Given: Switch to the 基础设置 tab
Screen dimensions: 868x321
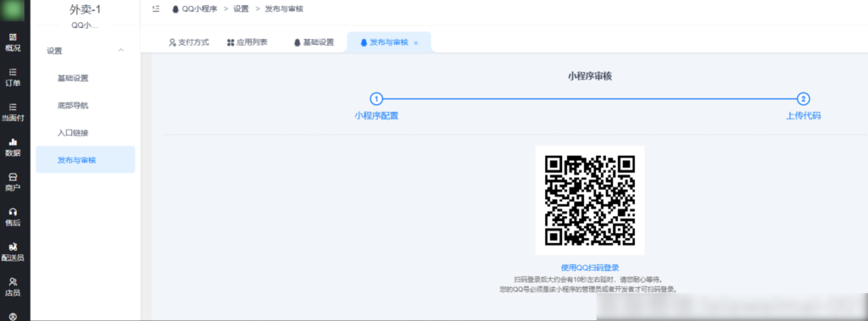Looking at the screenshot, I should pyautogui.click(x=314, y=42).
